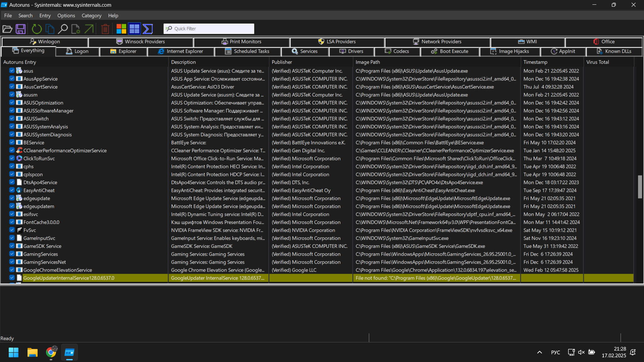
Task: Disable CCleanerPerformanceOptimizerService via checkbox
Action: pyautogui.click(x=12, y=150)
